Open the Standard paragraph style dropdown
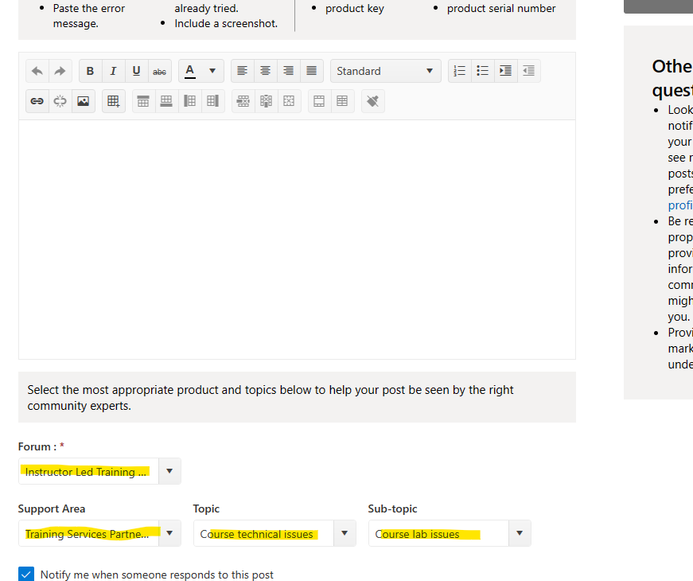 385,71
